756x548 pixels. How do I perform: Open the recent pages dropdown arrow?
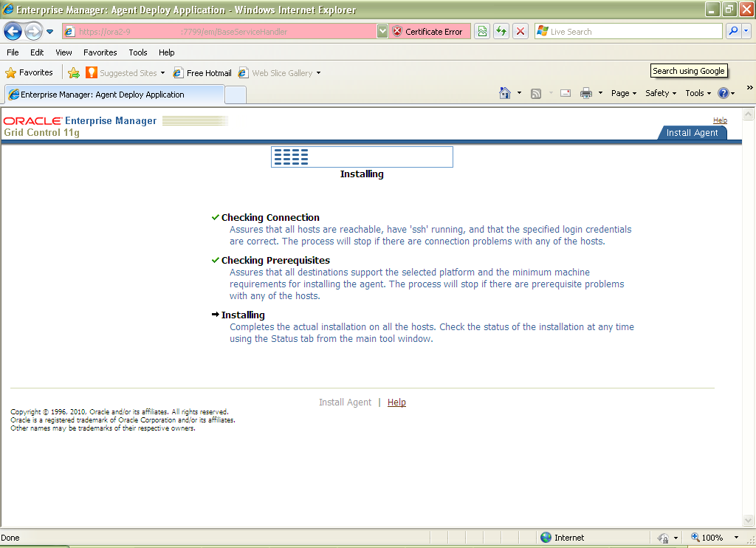coord(49,32)
